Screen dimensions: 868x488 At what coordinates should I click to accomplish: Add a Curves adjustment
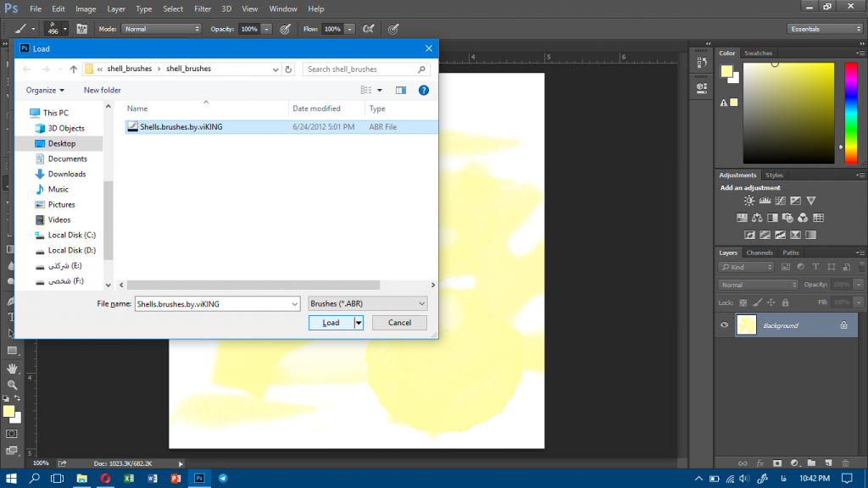pos(780,201)
